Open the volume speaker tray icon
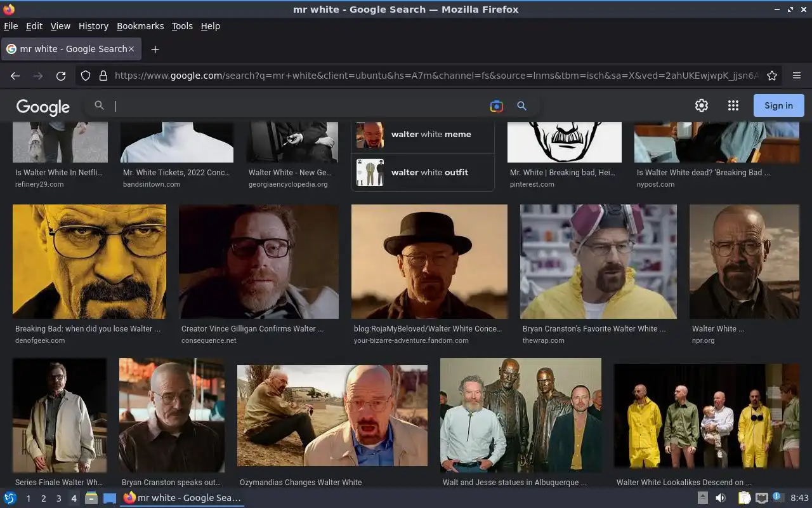This screenshot has width=812, height=508. [x=721, y=498]
